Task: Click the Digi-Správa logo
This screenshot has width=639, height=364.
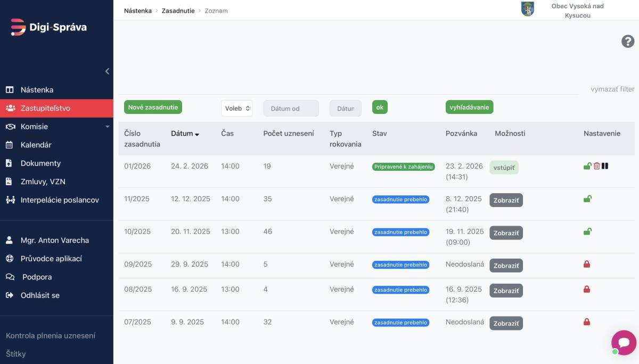Action: (48, 27)
